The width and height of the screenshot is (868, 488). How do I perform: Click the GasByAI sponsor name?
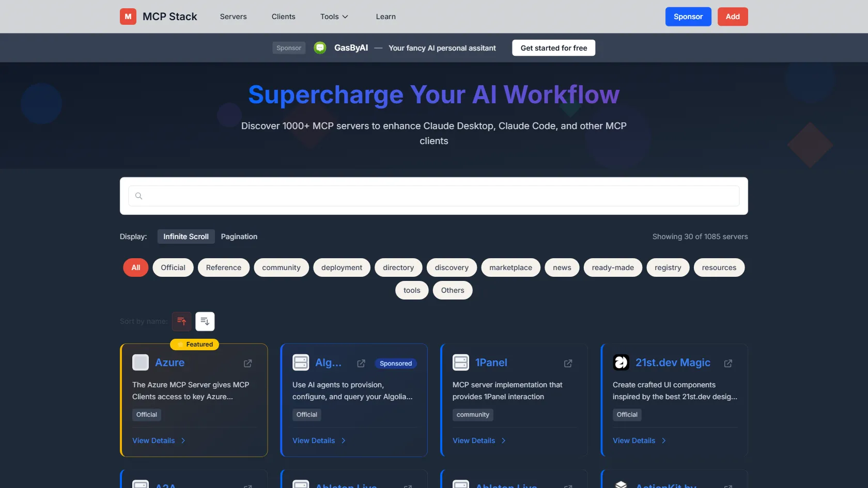coord(351,48)
